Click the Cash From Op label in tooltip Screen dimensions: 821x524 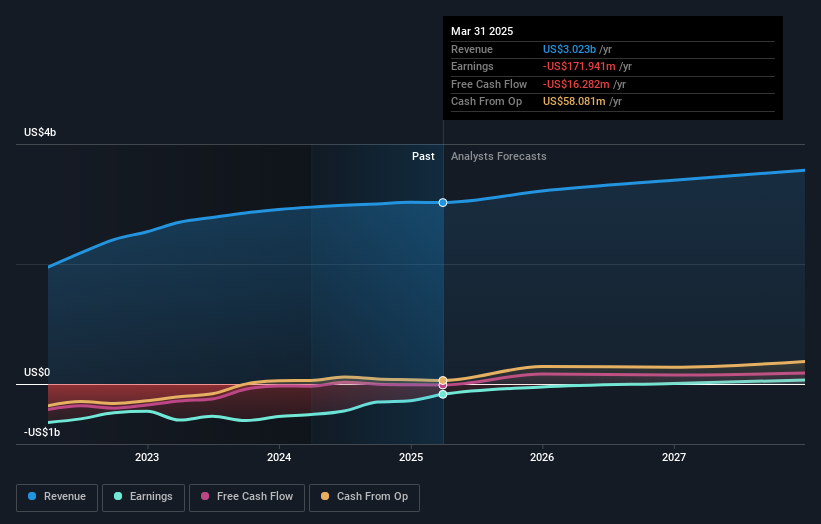[486, 102]
